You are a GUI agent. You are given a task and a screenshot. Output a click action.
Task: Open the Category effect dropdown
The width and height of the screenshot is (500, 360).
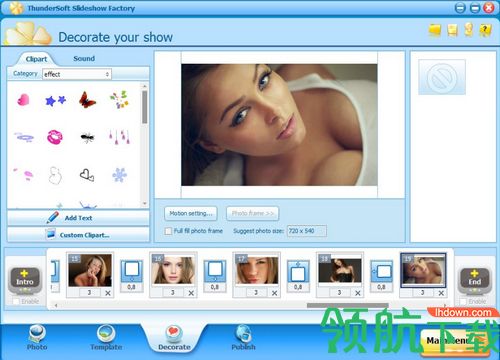[77, 74]
